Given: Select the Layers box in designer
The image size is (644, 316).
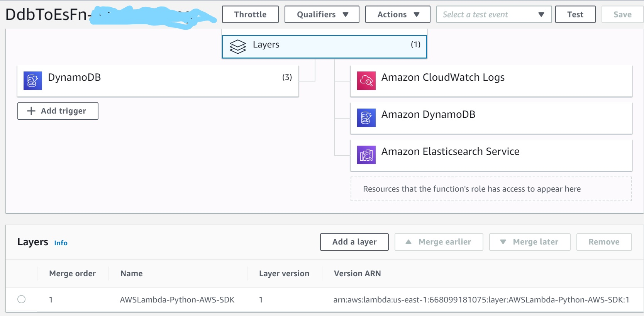Looking at the screenshot, I should [324, 47].
